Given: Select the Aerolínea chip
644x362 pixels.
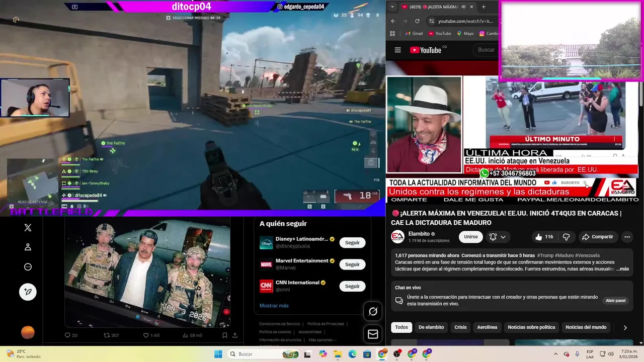Looking at the screenshot, I should pyautogui.click(x=487, y=327).
